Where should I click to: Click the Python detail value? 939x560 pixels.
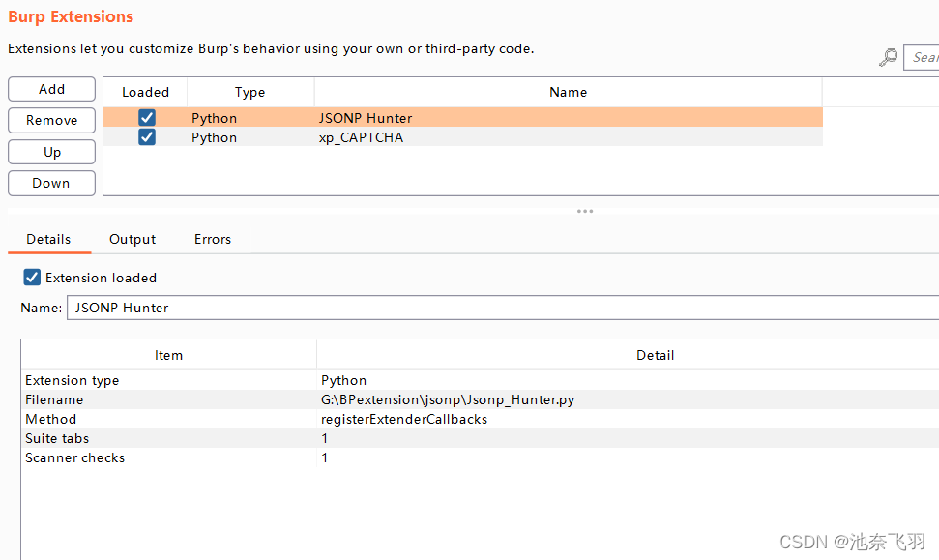point(343,380)
